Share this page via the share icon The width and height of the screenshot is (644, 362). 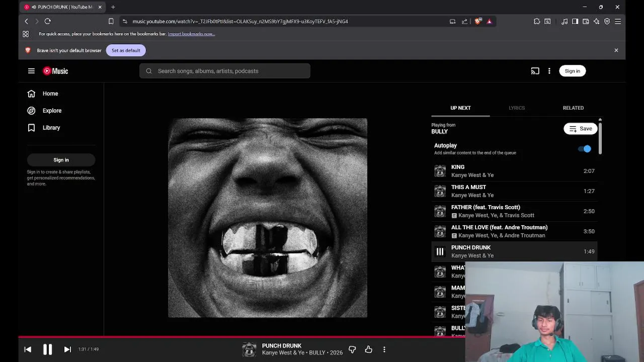pos(464,21)
